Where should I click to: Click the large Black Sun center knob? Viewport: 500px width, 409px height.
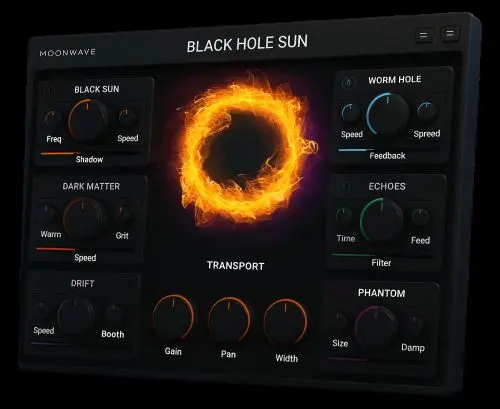(88, 120)
